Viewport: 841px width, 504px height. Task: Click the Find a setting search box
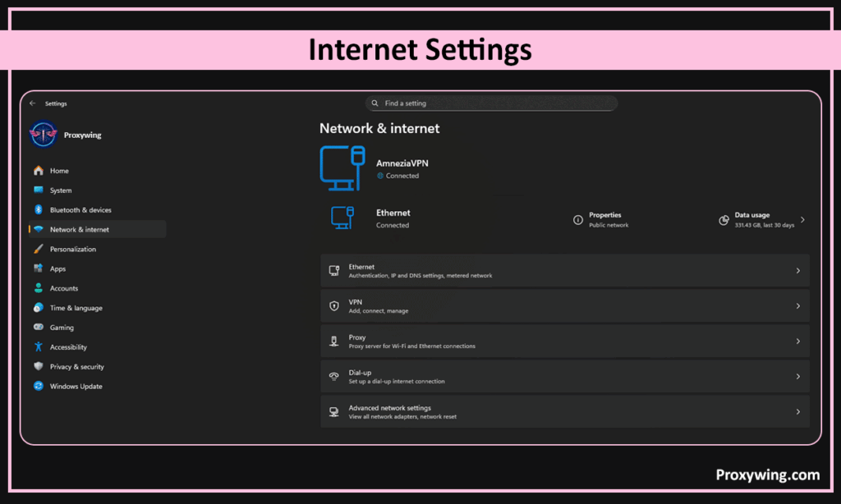pos(491,103)
